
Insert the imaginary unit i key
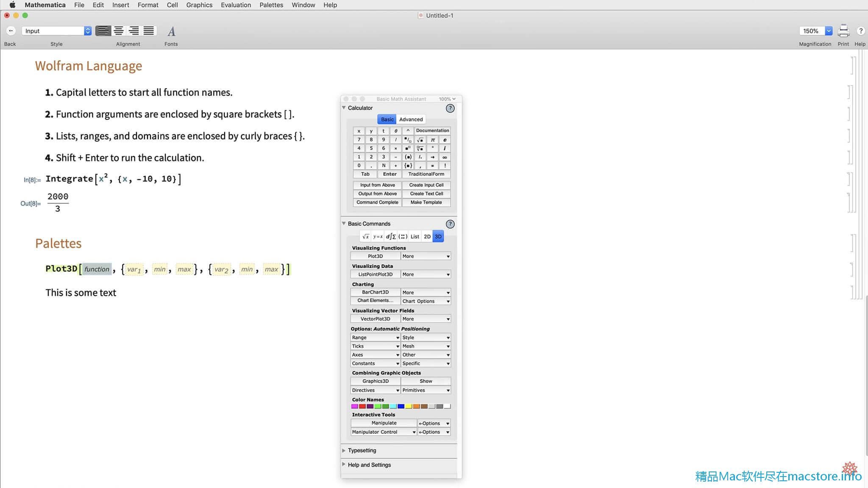[x=445, y=148]
